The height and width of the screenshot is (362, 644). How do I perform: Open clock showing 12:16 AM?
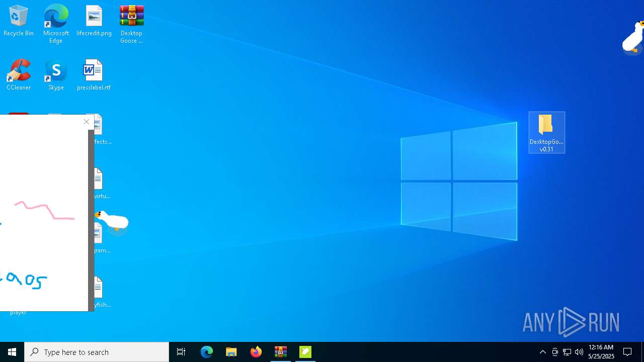(601, 352)
